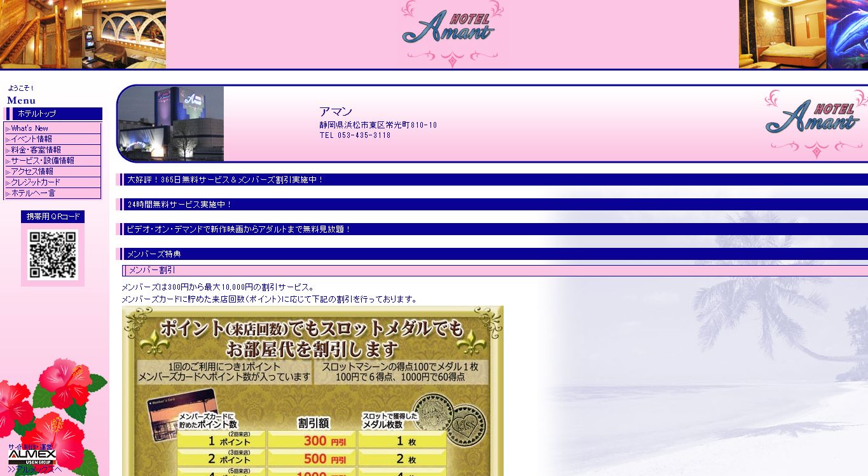This screenshot has height=476, width=868.
Task: Click the mobile QR code image
Action: 53,255
